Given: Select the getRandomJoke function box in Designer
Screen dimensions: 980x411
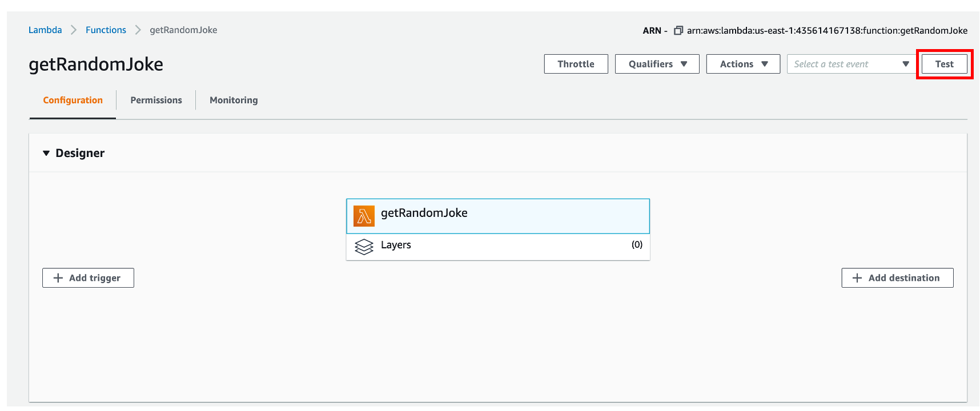Looking at the screenshot, I should point(497,216).
